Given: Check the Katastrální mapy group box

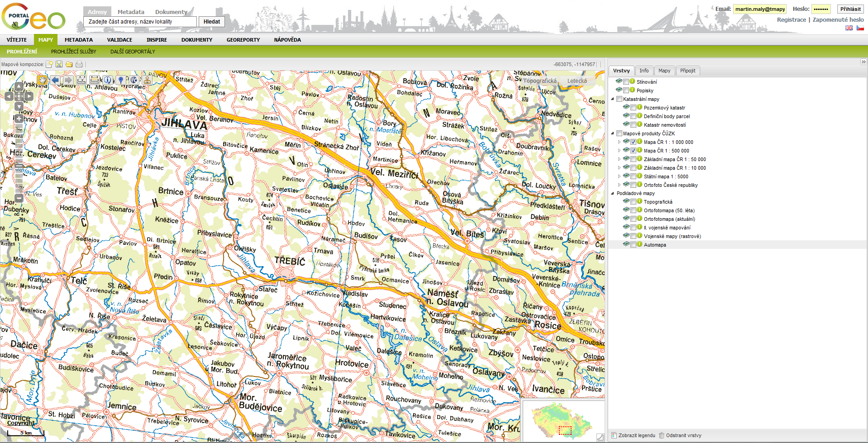Looking at the screenshot, I should tap(619, 99).
